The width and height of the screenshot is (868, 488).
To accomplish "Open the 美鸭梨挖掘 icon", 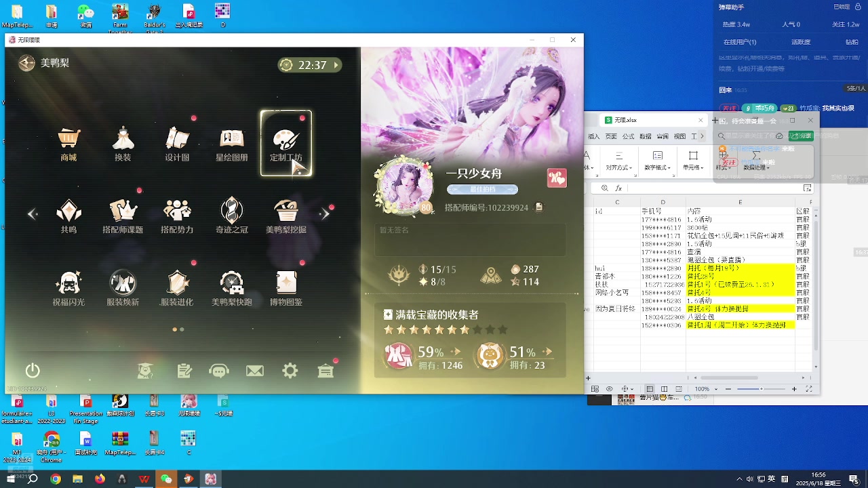I will pyautogui.click(x=286, y=216).
